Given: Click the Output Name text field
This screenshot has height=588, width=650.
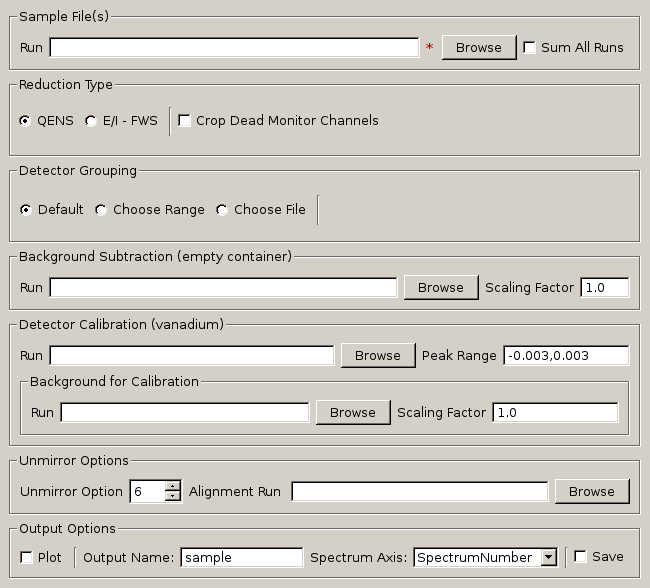Looking at the screenshot, I should (x=241, y=558).
